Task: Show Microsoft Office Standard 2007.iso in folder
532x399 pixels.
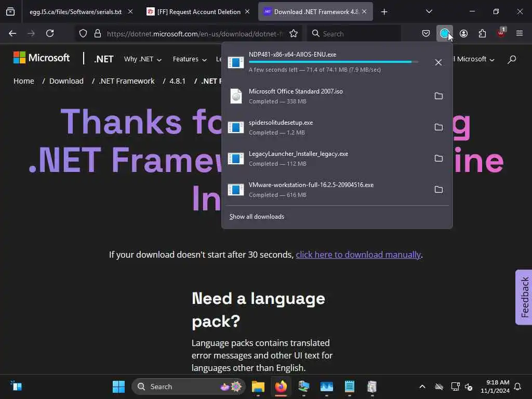Action: pos(438,96)
